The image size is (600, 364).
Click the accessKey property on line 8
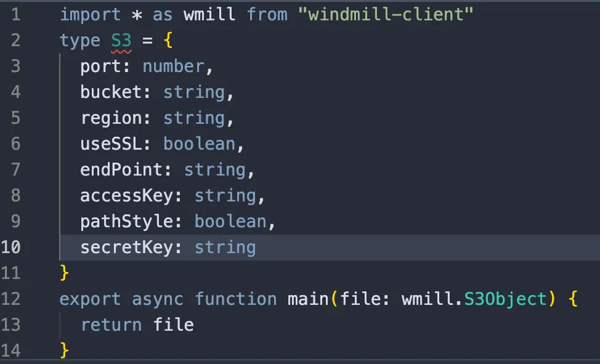click(x=126, y=195)
